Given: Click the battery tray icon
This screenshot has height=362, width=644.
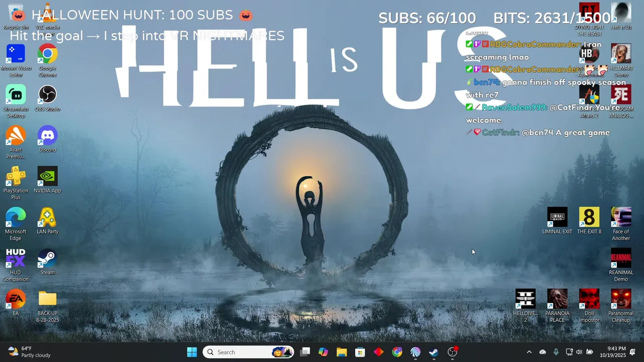Looking at the screenshot, I should point(590,352).
